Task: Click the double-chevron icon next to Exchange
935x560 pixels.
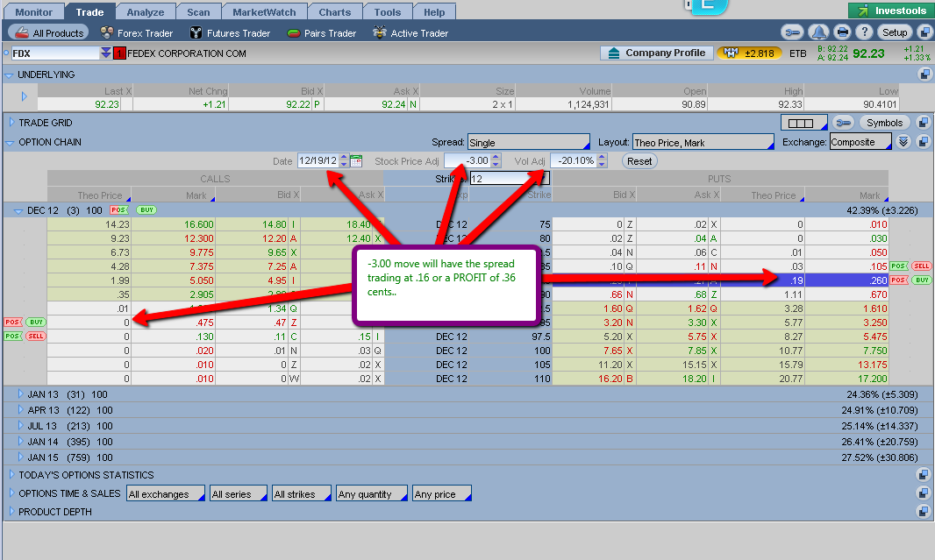Action: (x=903, y=142)
